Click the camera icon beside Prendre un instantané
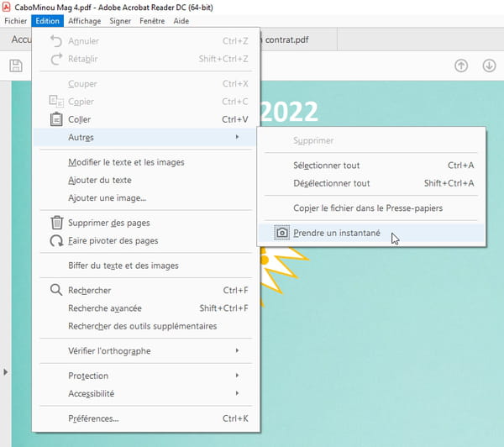 click(x=282, y=233)
